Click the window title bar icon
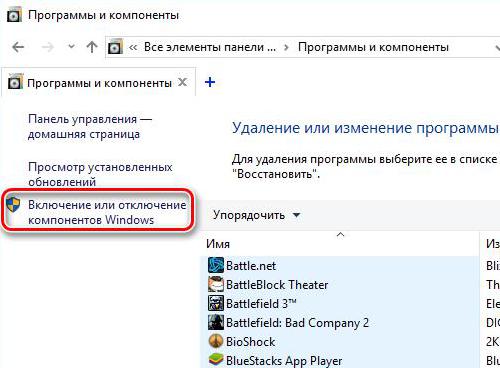The image size is (500, 368). click(x=14, y=15)
